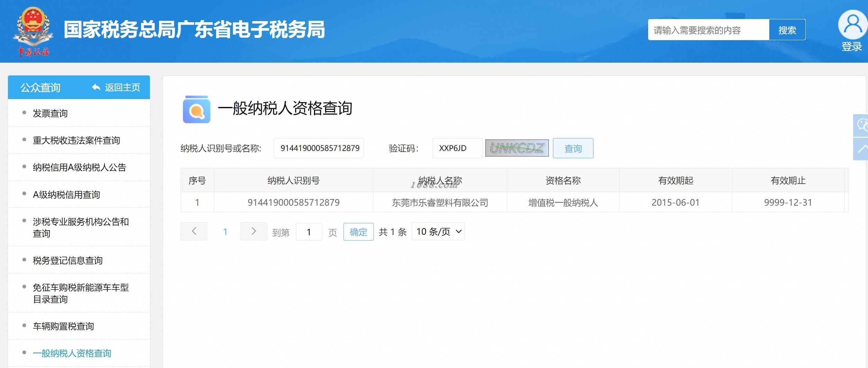Screen dimensions: 868x368
Task: Focus the 验证码 captcha input field
Action: click(x=457, y=148)
